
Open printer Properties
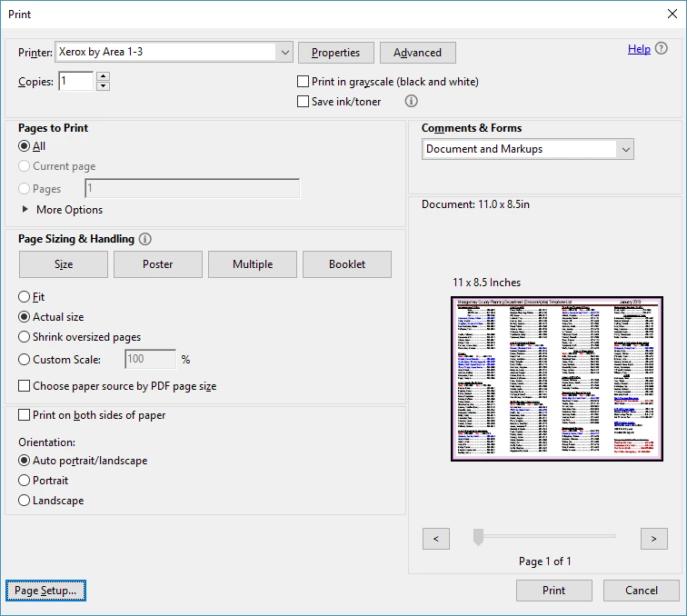(336, 53)
